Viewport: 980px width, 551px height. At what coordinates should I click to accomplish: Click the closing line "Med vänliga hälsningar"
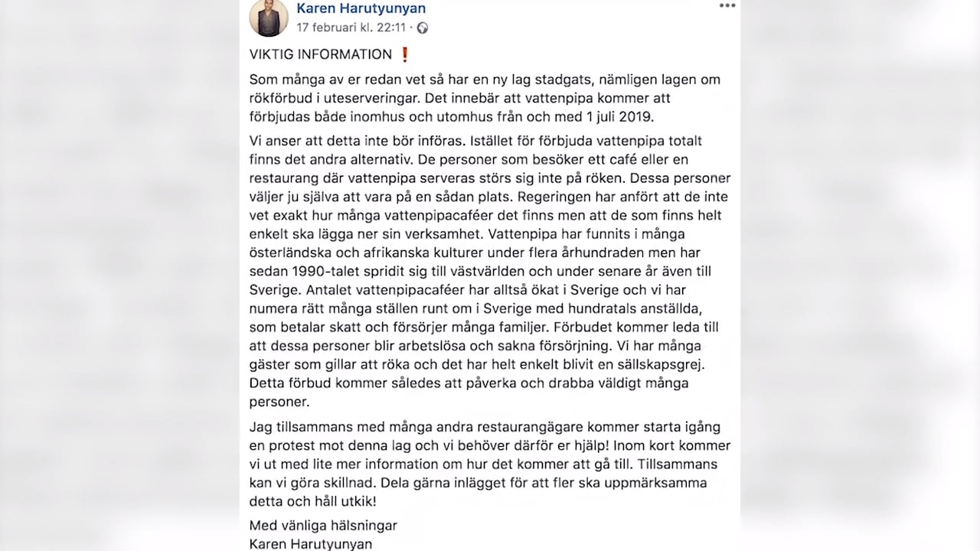point(322,526)
